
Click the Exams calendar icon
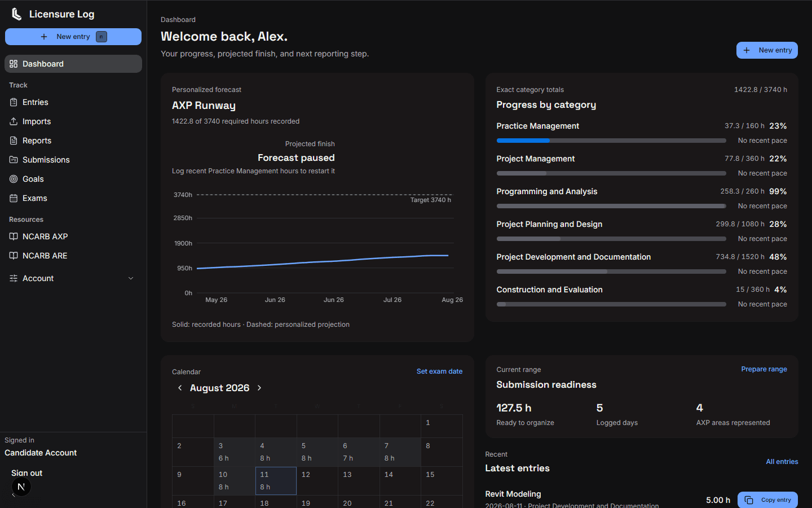click(x=14, y=198)
